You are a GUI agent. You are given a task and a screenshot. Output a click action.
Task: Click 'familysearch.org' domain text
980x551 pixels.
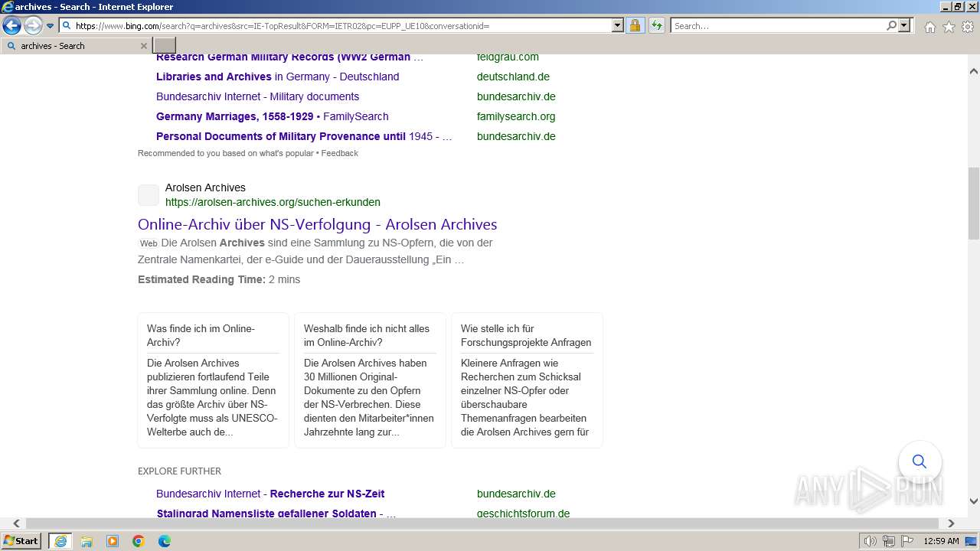(x=516, y=116)
